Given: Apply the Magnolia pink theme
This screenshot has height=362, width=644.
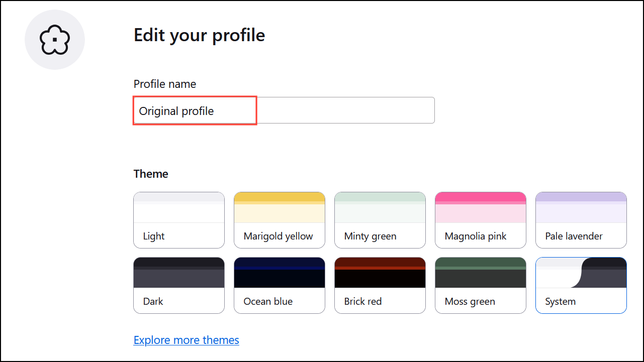Looking at the screenshot, I should pos(480,220).
